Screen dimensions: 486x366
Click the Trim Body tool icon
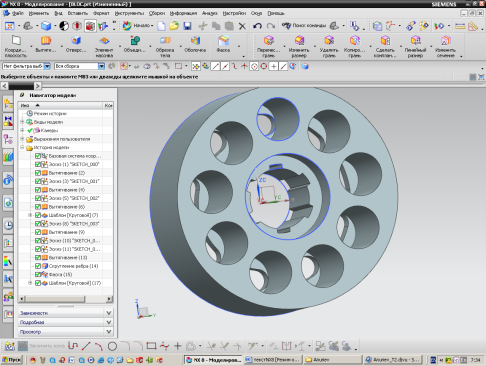165,46
